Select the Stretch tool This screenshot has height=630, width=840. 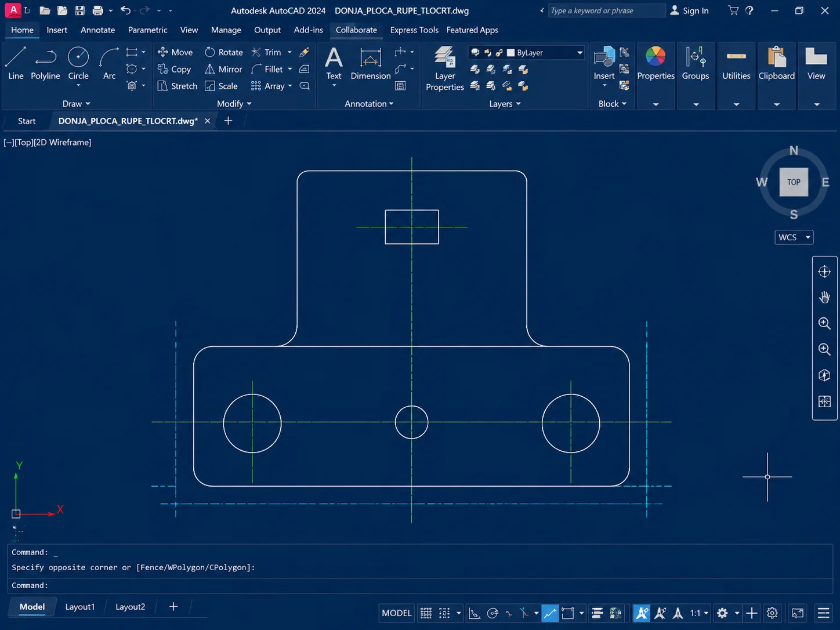[177, 86]
